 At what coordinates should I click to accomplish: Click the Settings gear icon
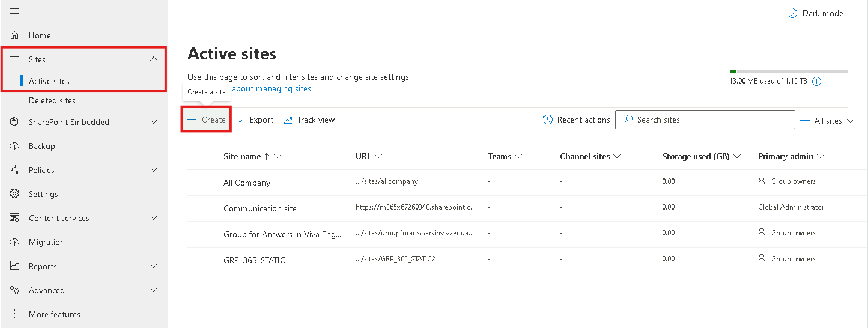click(15, 194)
